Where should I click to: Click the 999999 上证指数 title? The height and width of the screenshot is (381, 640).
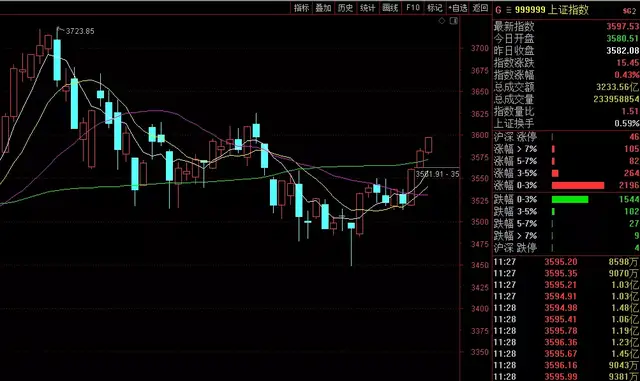click(551, 10)
